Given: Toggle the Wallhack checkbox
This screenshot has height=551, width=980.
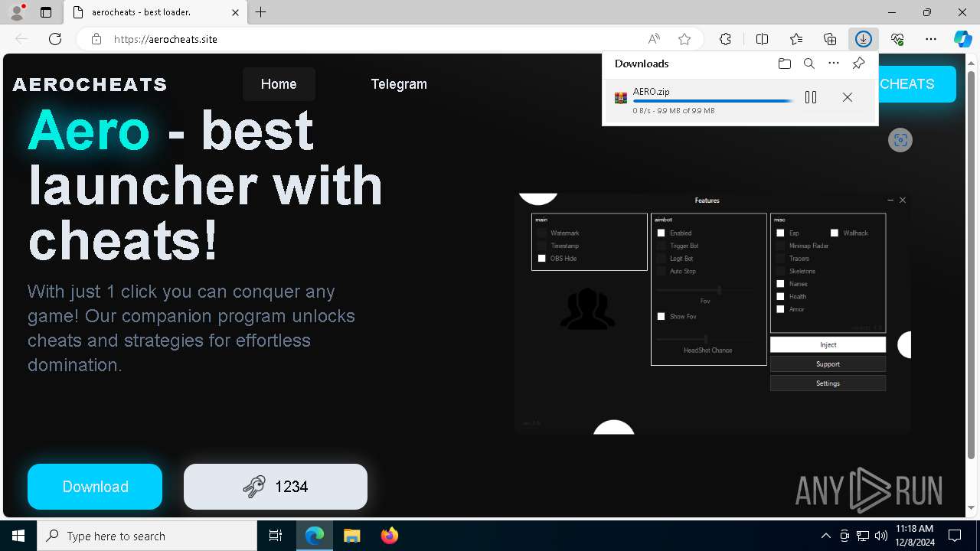Looking at the screenshot, I should click(835, 233).
